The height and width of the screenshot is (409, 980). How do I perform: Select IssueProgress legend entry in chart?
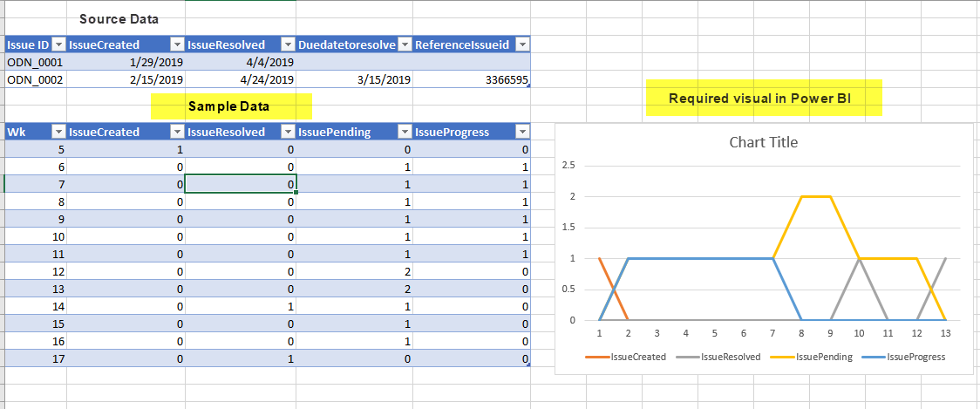[903, 357]
